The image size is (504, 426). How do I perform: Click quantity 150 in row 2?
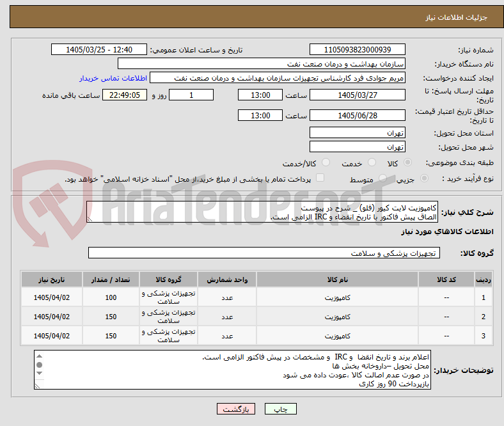click(x=111, y=317)
